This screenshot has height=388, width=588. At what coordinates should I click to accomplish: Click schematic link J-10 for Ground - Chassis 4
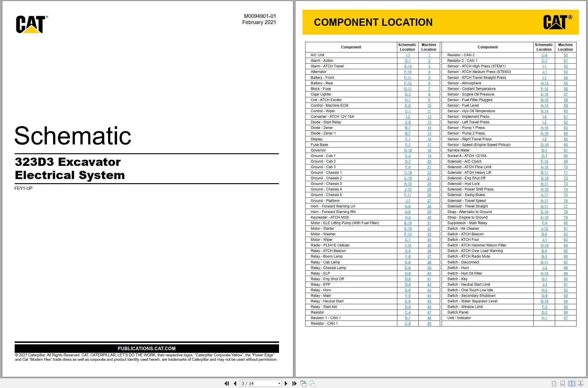pos(408,189)
